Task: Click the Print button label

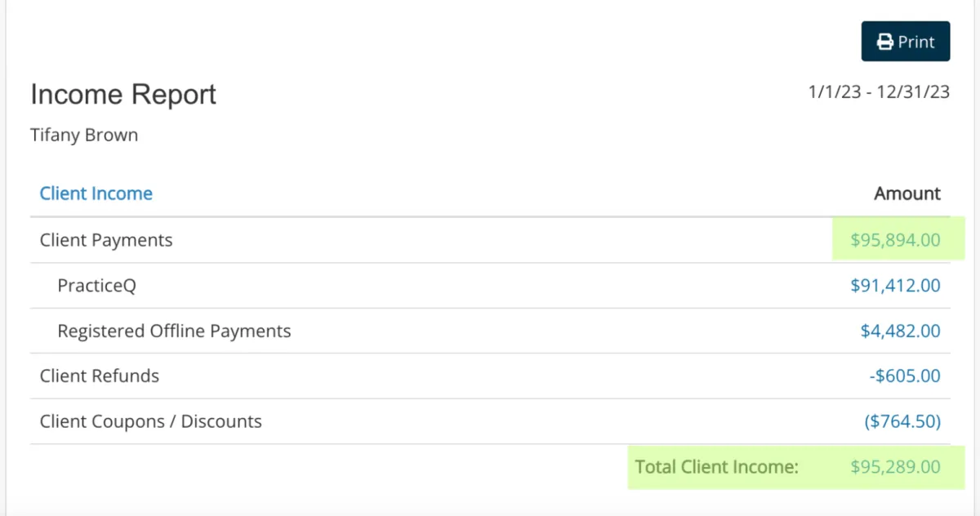Action: pos(916,42)
